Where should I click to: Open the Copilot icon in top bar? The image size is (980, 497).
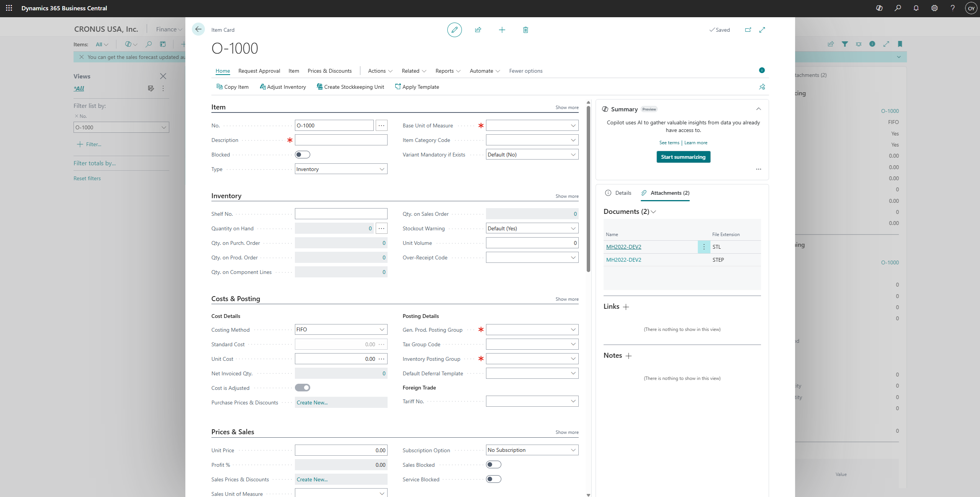[x=879, y=8]
